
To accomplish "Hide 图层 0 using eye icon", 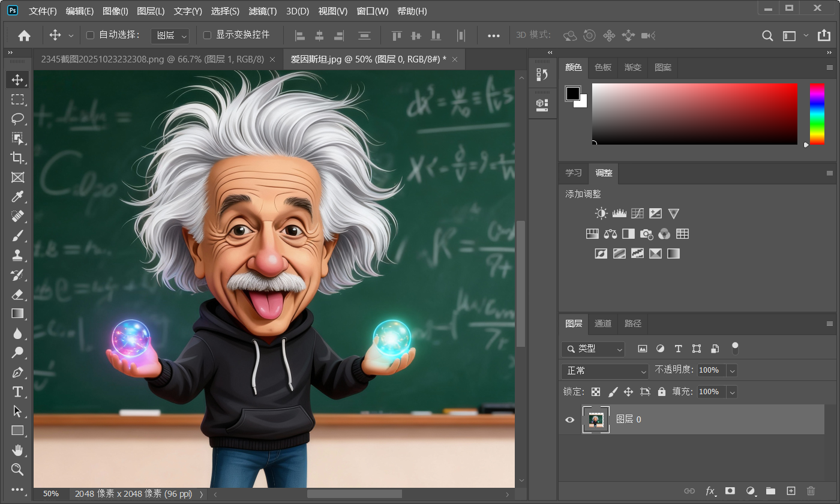I will pyautogui.click(x=570, y=419).
